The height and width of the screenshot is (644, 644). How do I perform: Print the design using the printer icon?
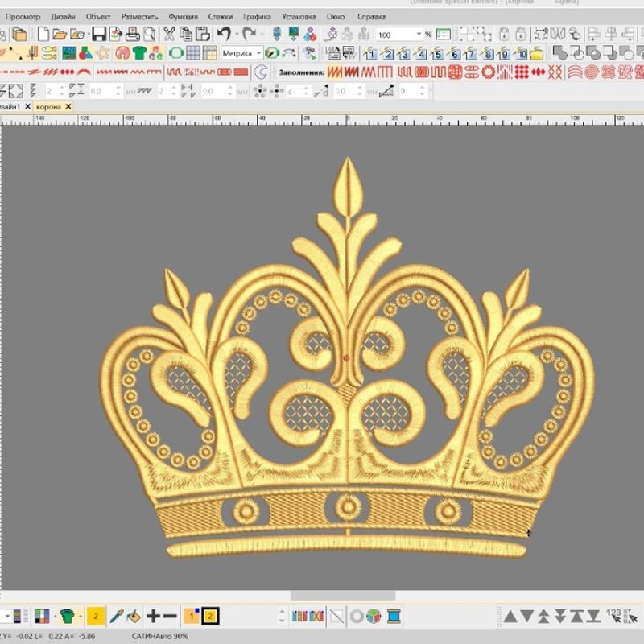[133, 34]
